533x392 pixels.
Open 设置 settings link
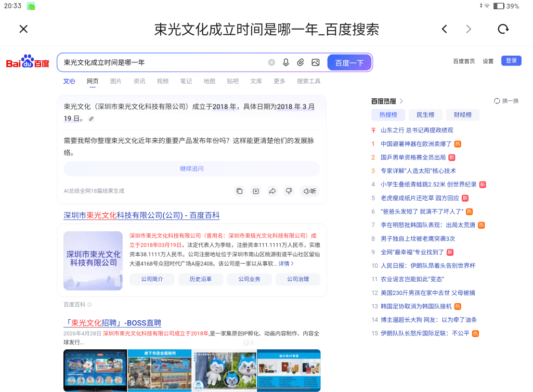coord(488,61)
